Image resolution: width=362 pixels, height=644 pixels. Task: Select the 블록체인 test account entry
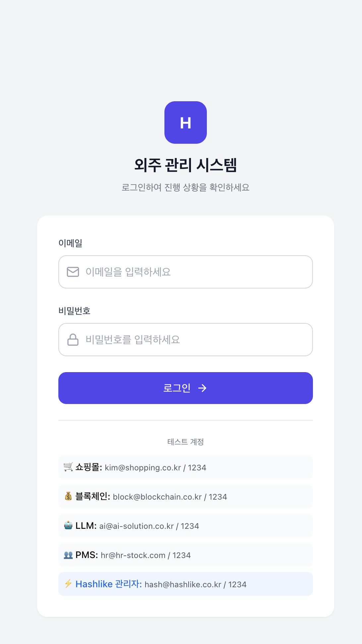[x=185, y=496]
